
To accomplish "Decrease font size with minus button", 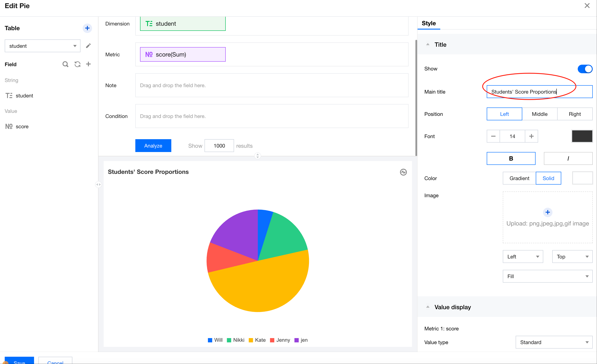I will point(493,136).
